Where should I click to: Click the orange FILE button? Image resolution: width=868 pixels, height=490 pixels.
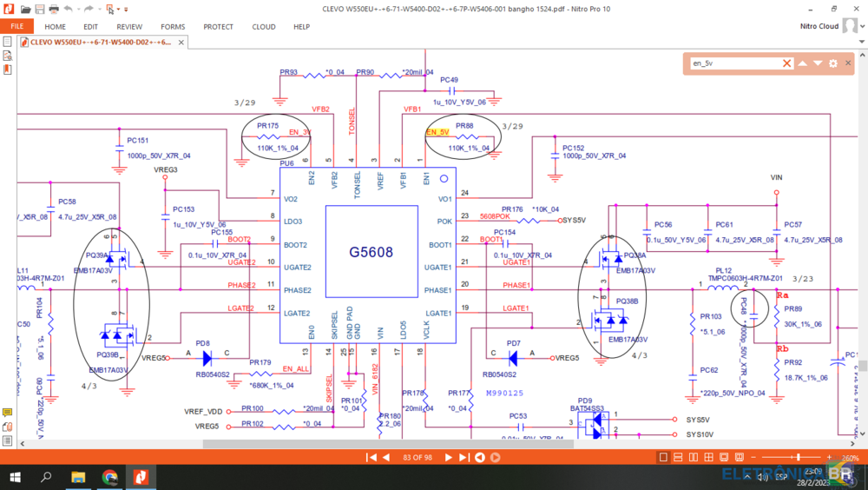pyautogui.click(x=16, y=27)
